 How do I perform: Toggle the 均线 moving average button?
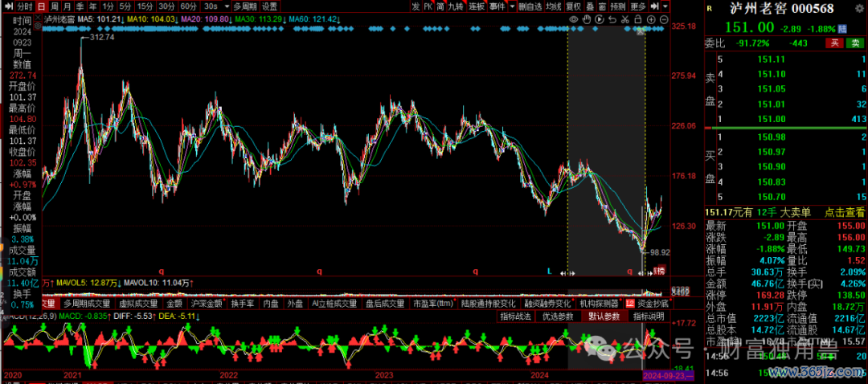554,6
